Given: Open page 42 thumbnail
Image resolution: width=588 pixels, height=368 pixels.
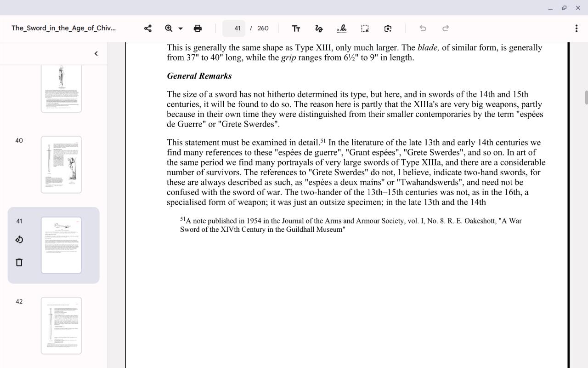Looking at the screenshot, I should 61,326.
